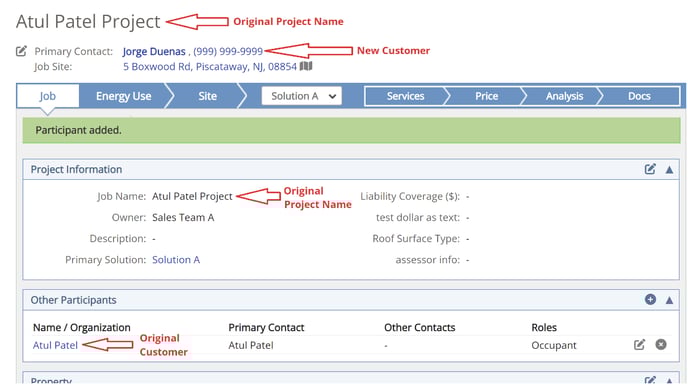
Task: Click the Liability Coverage ($) label
Action: click(410, 196)
